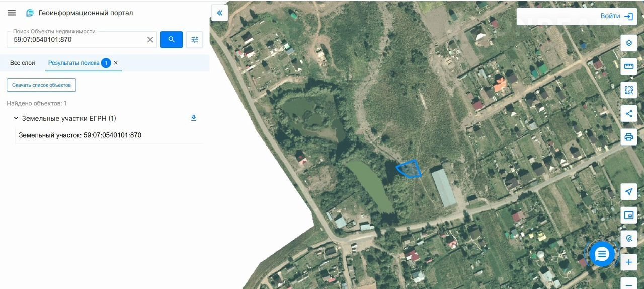Clear the search field with X icon
The image size is (644, 289).
click(150, 39)
